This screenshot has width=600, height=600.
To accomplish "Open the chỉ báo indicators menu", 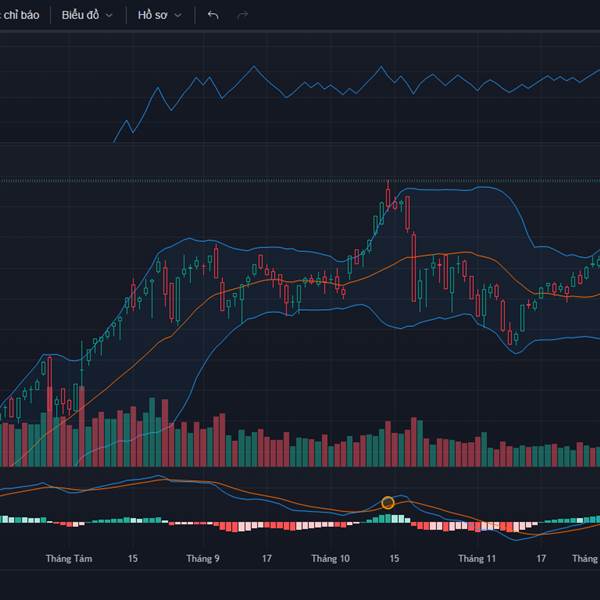I will pyautogui.click(x=20, y=15).
